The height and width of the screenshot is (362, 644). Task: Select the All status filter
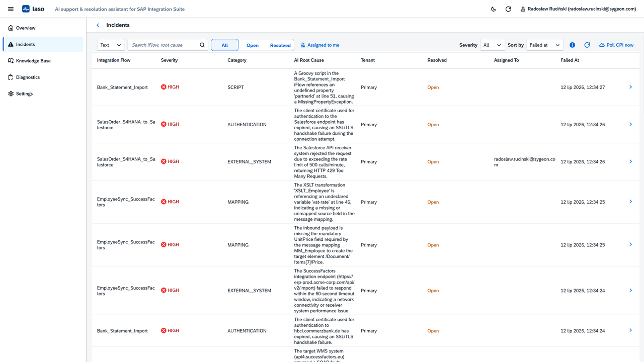click(224, 45)
